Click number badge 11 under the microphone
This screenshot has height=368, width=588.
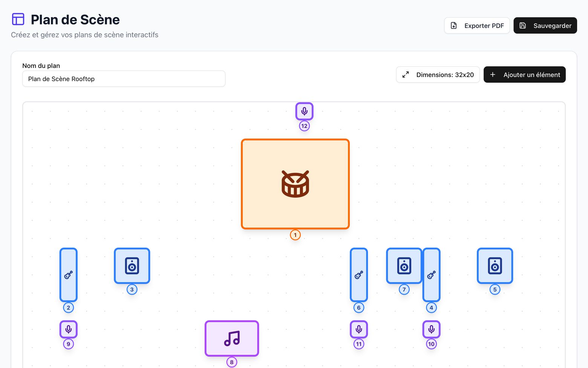359,344
